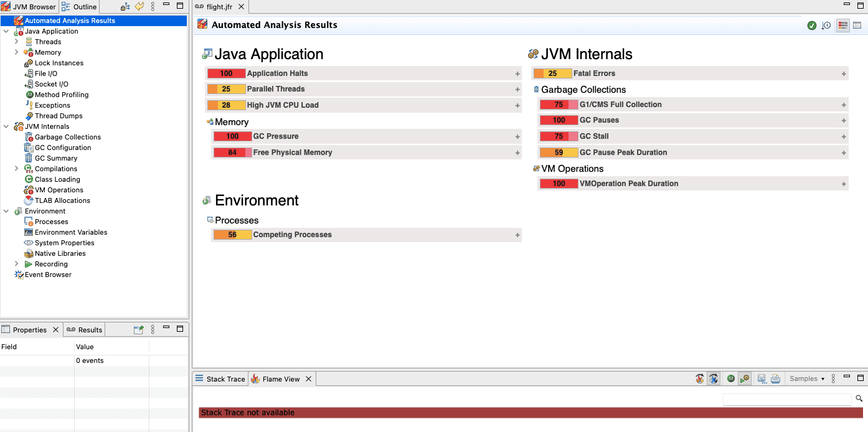Click the Flame View search field
868x432 pixels.
pyautogui.click(x=786, y=398)
